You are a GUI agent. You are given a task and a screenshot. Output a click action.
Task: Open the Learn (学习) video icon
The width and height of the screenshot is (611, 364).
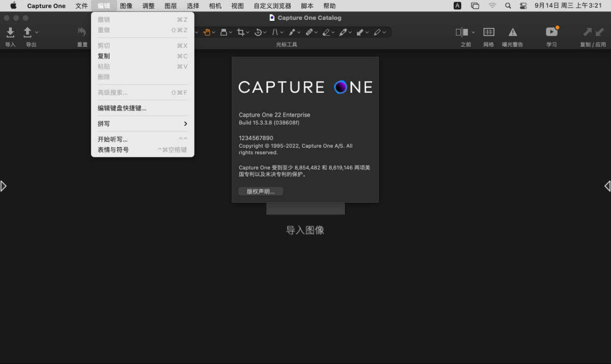[551, 32]
